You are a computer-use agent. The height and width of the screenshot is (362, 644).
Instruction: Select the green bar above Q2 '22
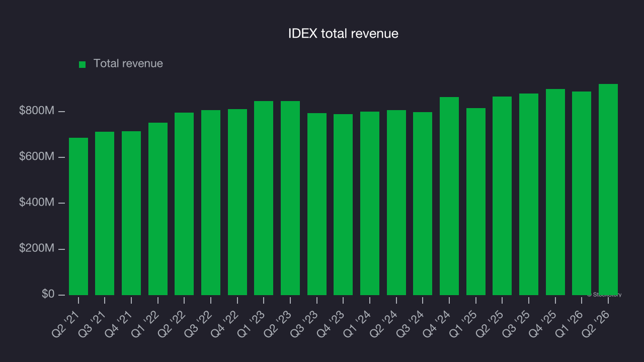click(184, 204)
